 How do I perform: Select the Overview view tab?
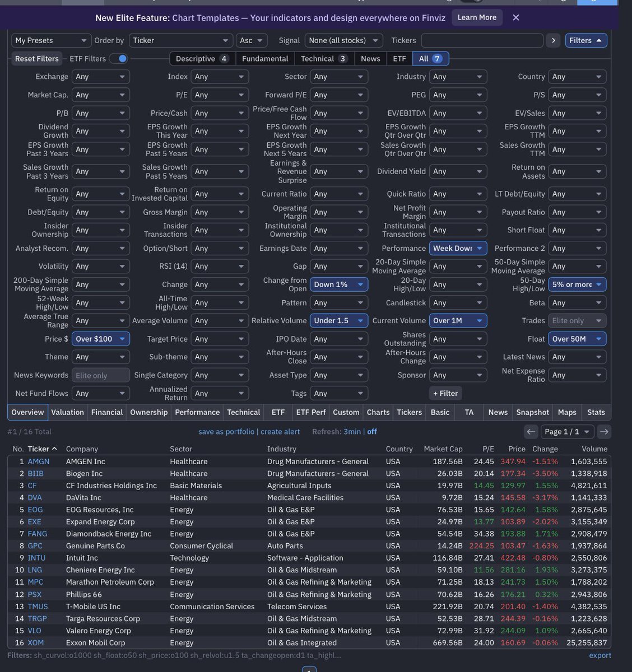pyautogui.click(x=27, y=412)
